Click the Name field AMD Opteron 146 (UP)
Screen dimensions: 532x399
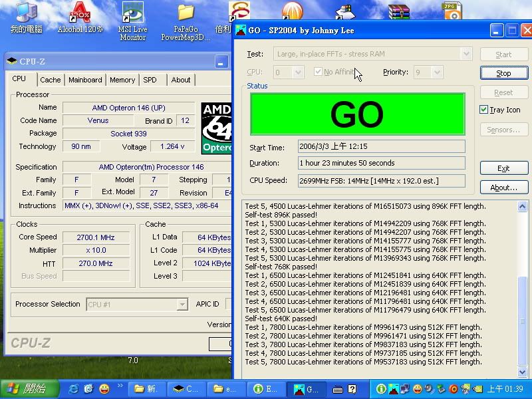(128, 108)
